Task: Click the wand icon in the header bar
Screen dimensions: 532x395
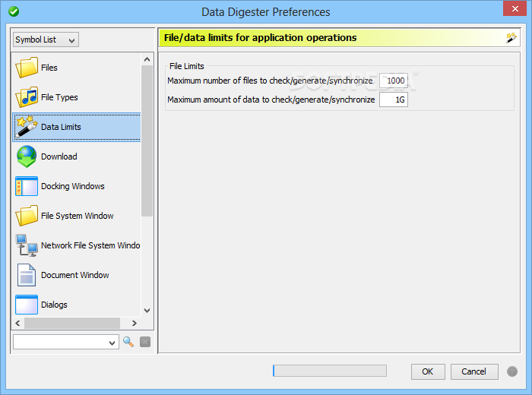Action: point(511,38)
